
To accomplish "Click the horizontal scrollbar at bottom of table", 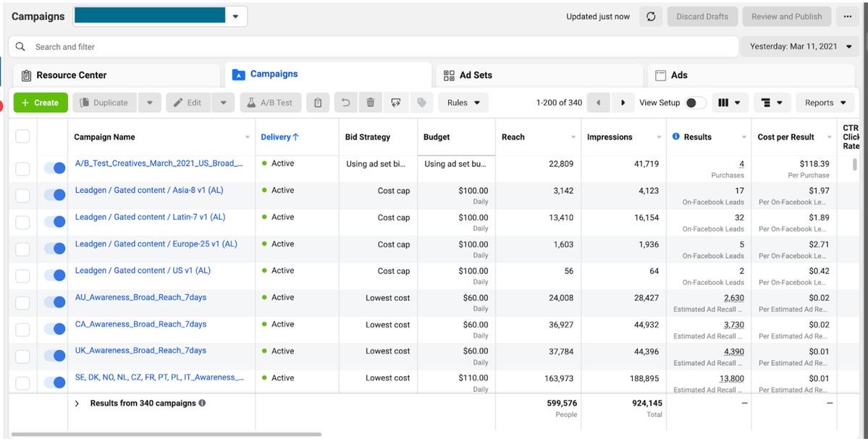I will click(x=167, y=435).
